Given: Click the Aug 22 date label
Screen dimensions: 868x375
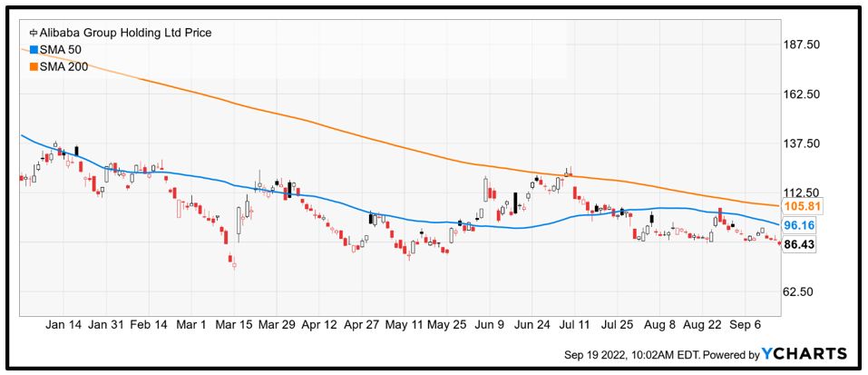Looking at the screenshot, I should pos(702,324).
